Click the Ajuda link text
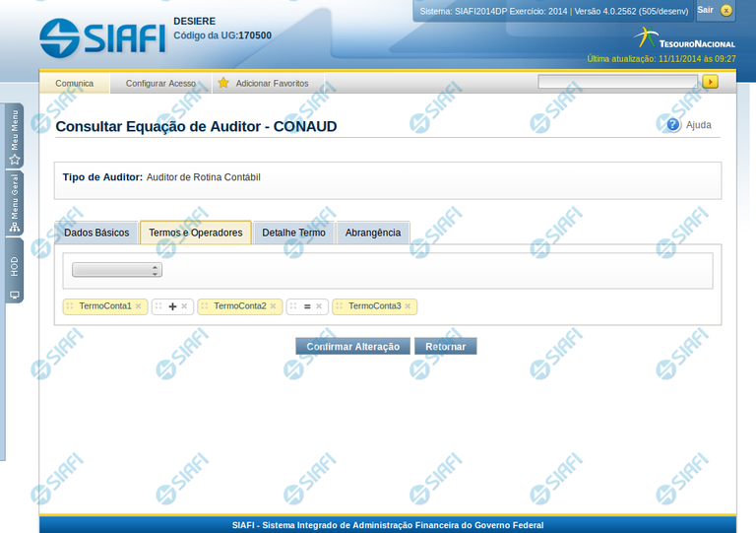 click(x=698, y=125)
